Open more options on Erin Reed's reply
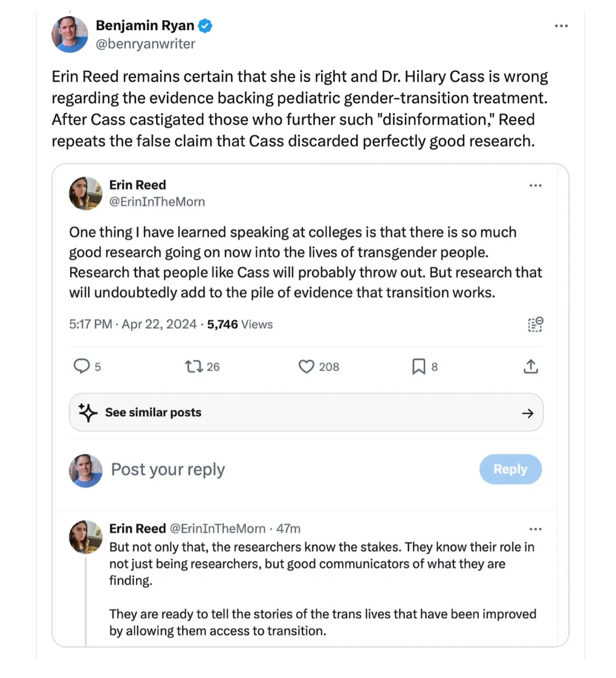The image size is (616, 678). tap(535, 529)
